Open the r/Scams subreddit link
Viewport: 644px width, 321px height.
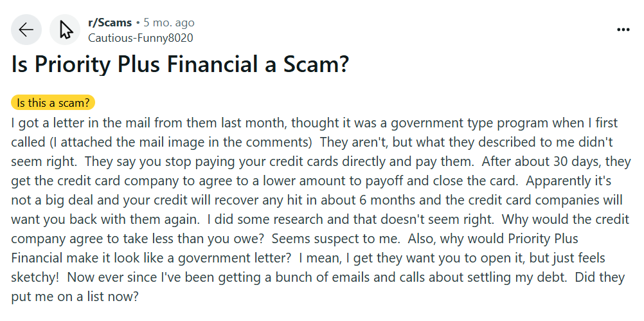tap(109, 23)
